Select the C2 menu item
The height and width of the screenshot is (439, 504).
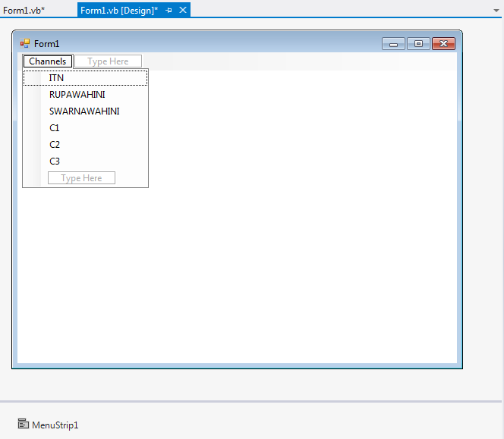(x=86, y=145)
